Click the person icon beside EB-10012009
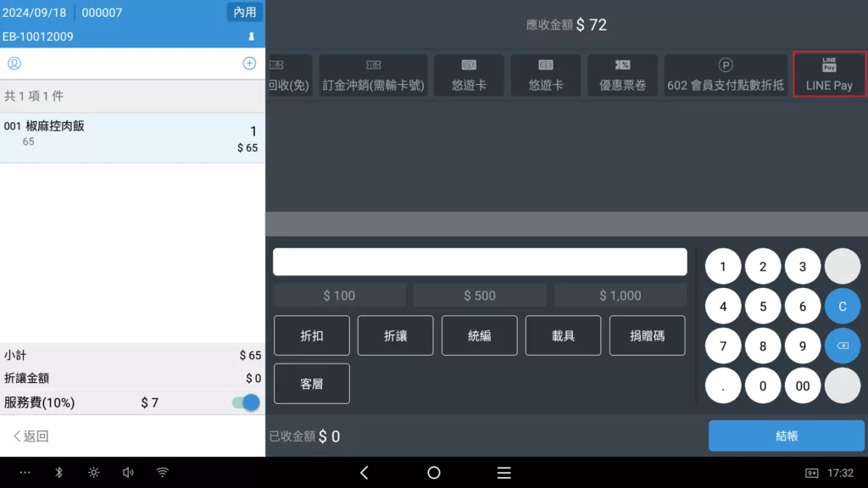Viewport: 868px width, 488px height. tap(251, 36)
